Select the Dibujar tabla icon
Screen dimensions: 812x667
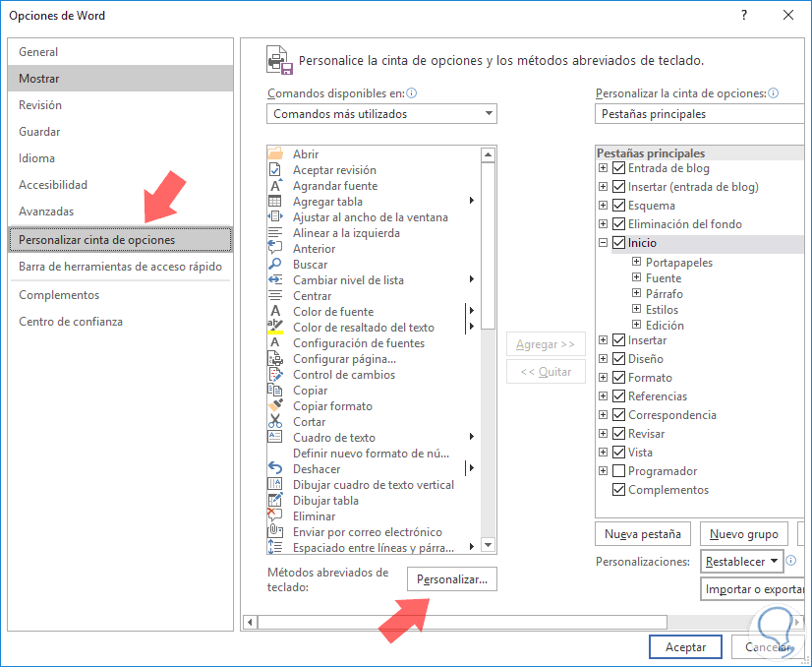click(x=275, y=500)
